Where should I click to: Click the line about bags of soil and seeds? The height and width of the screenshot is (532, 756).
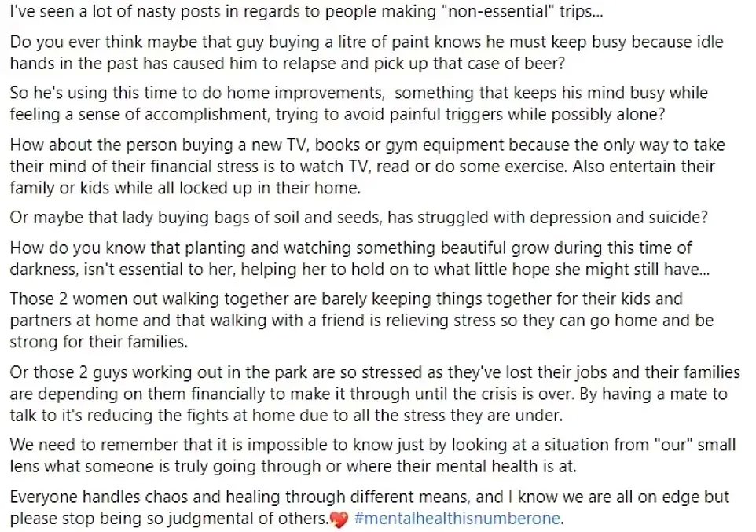coord(358,217)
